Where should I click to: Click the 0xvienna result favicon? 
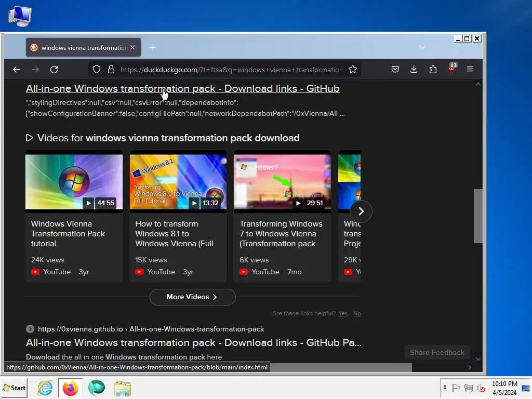point(30,329)
